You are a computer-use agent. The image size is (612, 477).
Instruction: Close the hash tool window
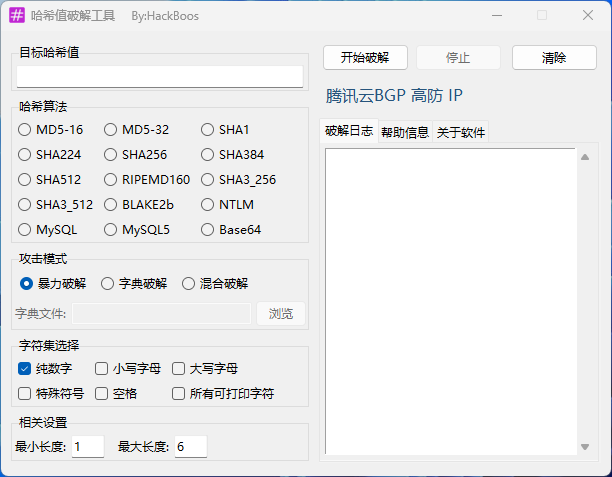click(588, 16)
